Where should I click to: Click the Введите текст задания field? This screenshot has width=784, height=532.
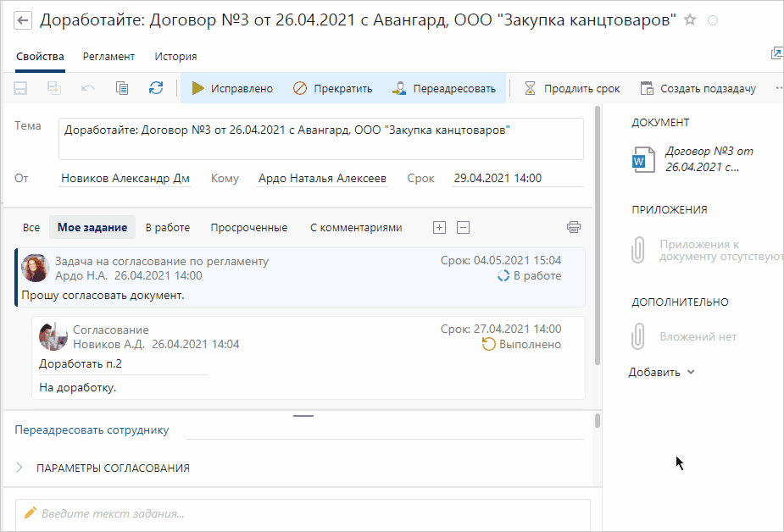click(303, 513)
